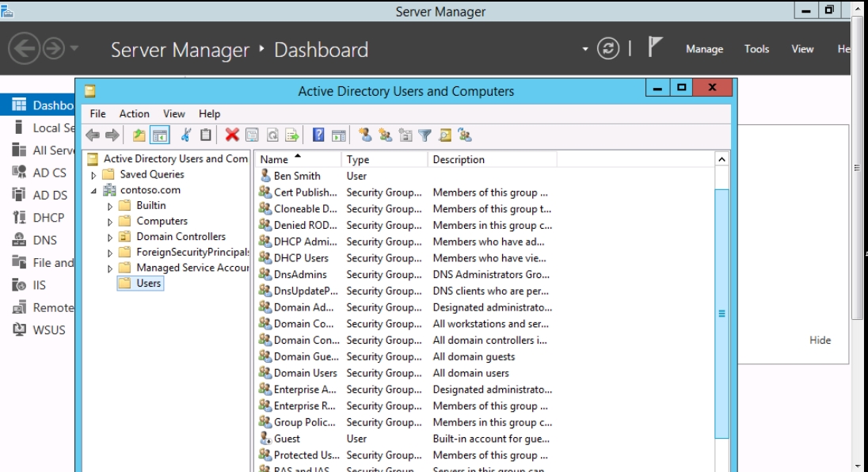Select the Users folder in tree
The height and width of the screenshot is (472, 868).
point(148,283)
